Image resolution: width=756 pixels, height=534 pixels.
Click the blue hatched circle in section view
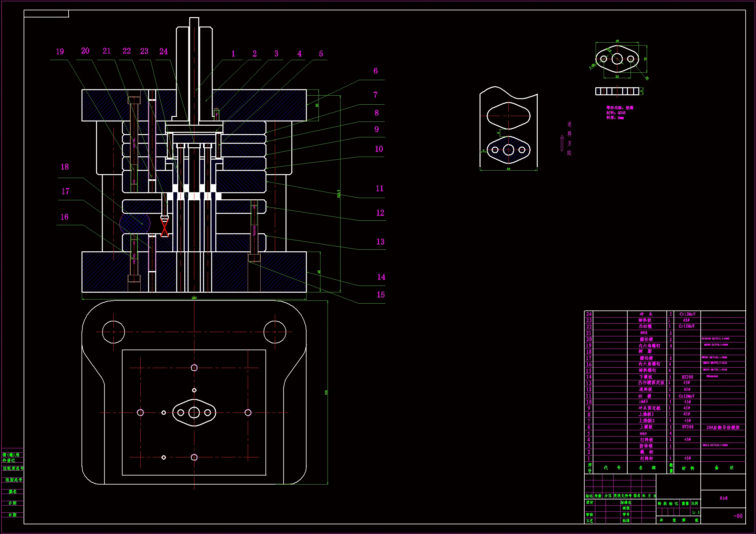[135, 224]
